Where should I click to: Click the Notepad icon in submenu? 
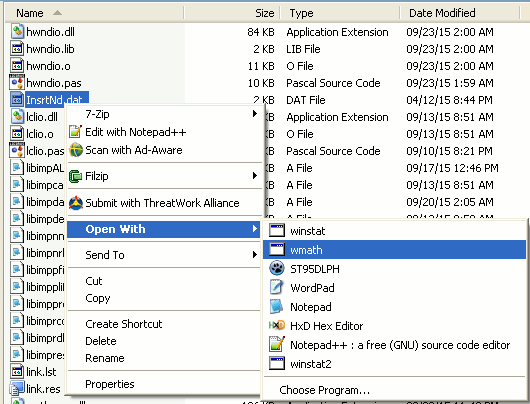[277, 307]
